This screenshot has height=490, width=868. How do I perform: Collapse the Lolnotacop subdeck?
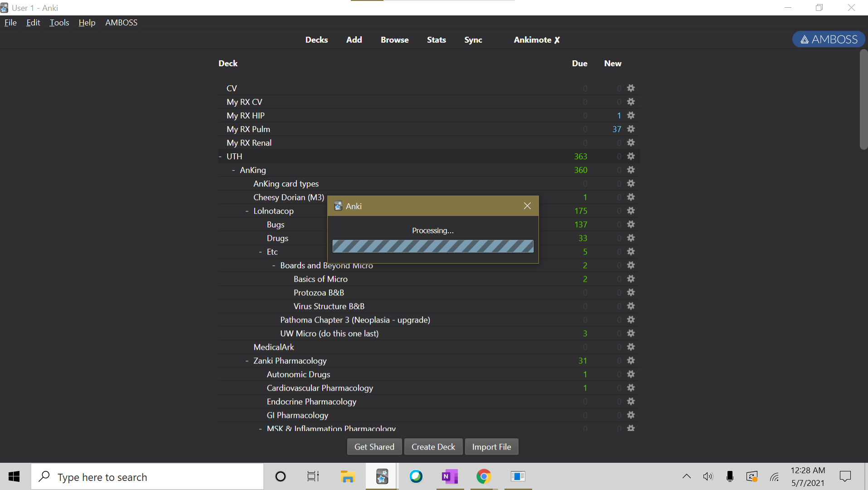[x=247, y=211]
